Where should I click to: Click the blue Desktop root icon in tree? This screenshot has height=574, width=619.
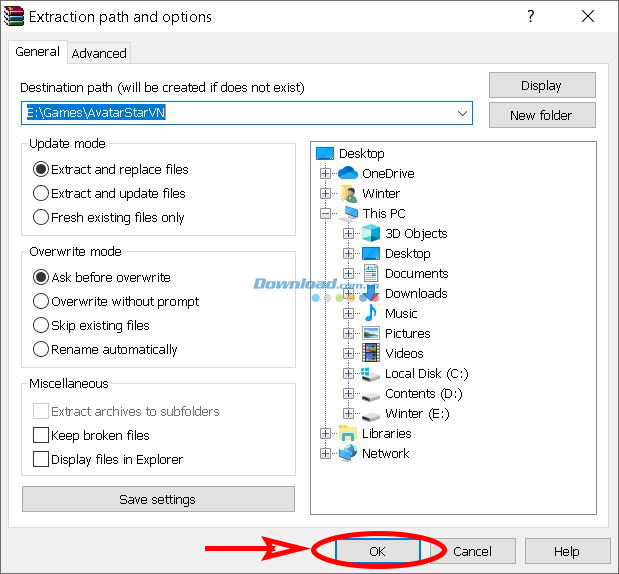click(x=325, y=154)
